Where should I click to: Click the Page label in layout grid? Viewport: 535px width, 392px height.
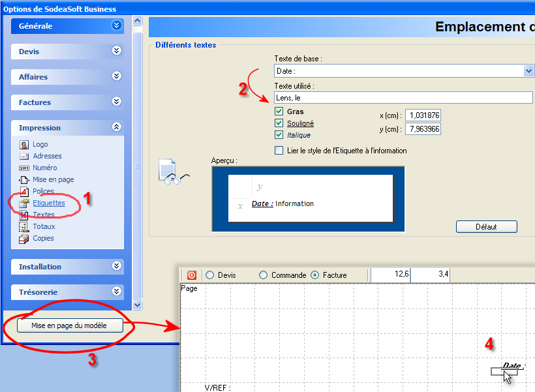(x=189, y=288)
